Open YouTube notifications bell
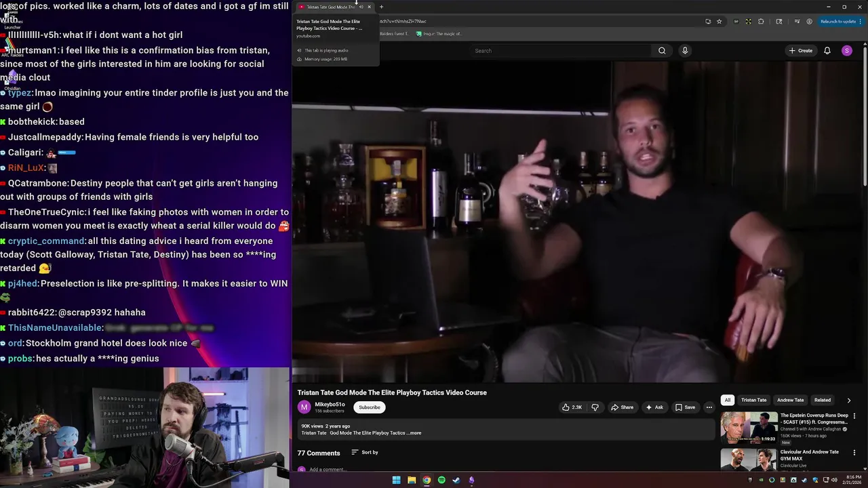Screen dimensions: 868x488 pyautogui.click(x=827, y=51)
